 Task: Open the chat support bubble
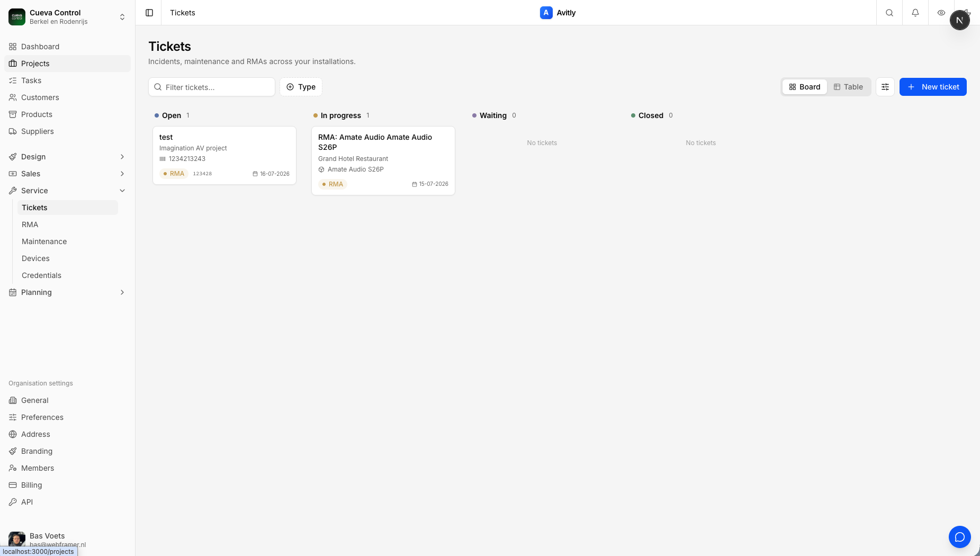pyautogui.click(x=959, y=537)
